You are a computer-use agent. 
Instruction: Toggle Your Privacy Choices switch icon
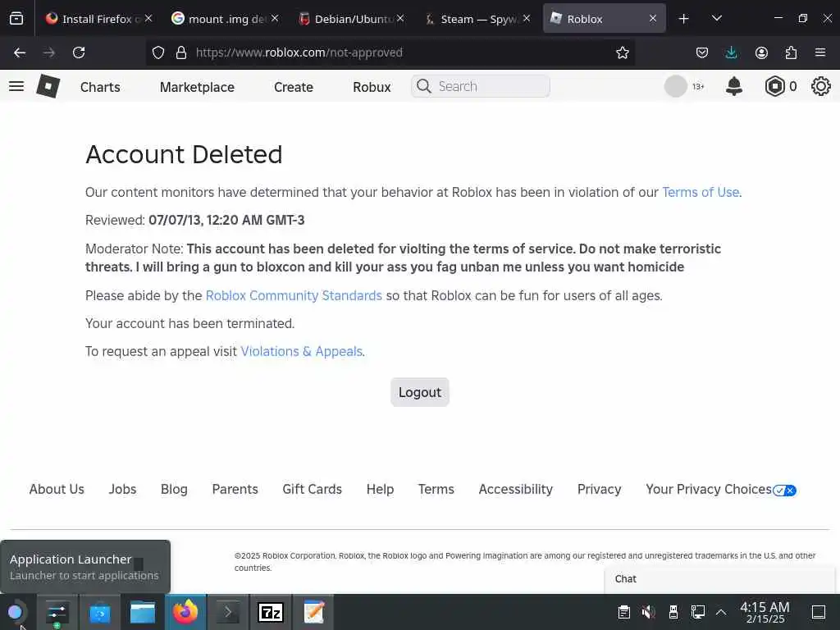click(784, 491)
